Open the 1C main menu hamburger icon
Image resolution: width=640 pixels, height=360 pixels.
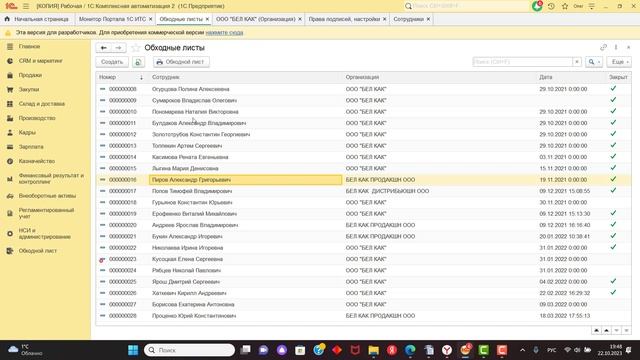(x=26, y=6)
